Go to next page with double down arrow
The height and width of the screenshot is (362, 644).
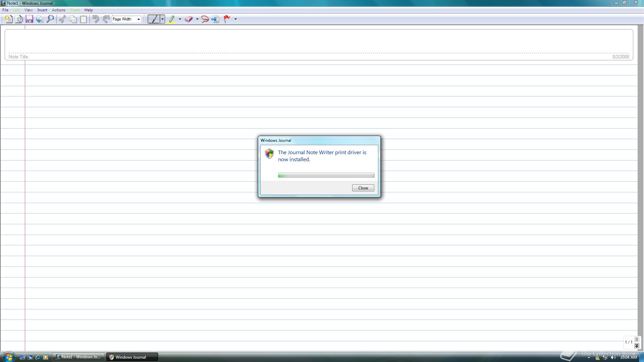click(637, 346)
